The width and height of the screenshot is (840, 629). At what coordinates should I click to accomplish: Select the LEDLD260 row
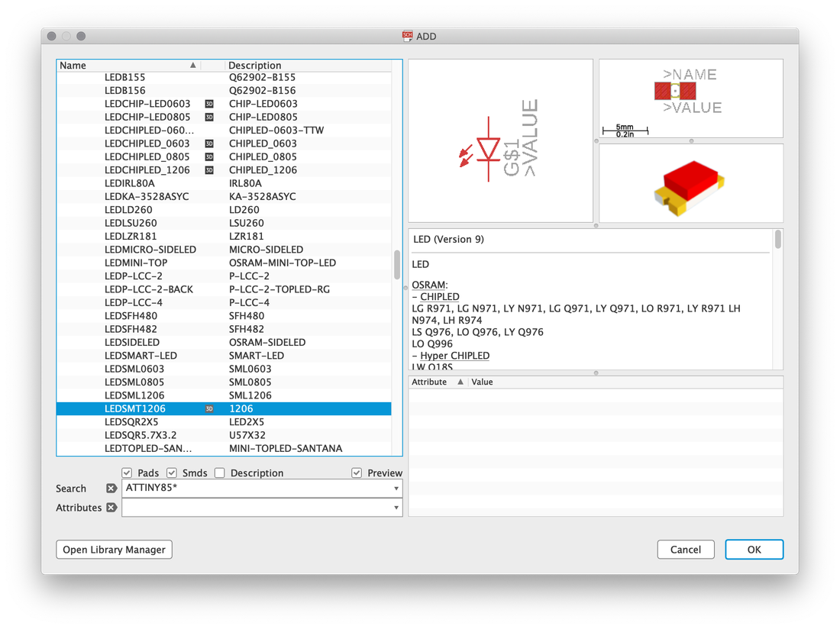click(x=224, y=210)
